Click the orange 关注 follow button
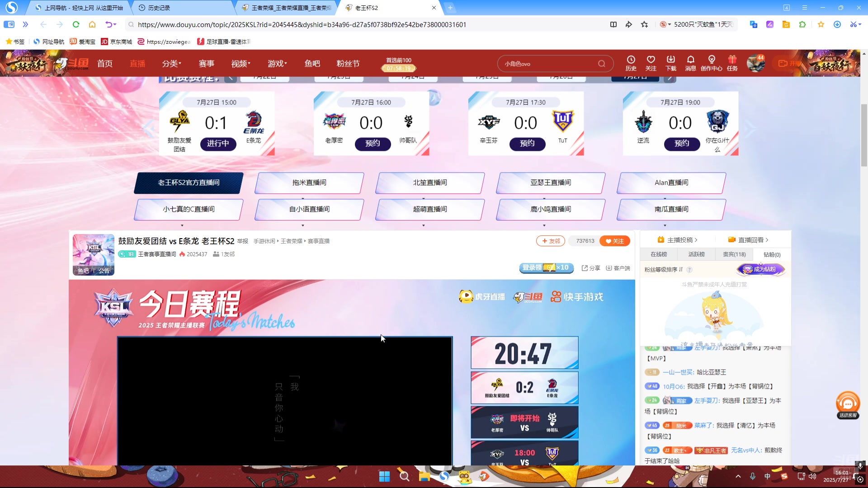The width and height of the screenshot is (868, 488). point(614,241)
